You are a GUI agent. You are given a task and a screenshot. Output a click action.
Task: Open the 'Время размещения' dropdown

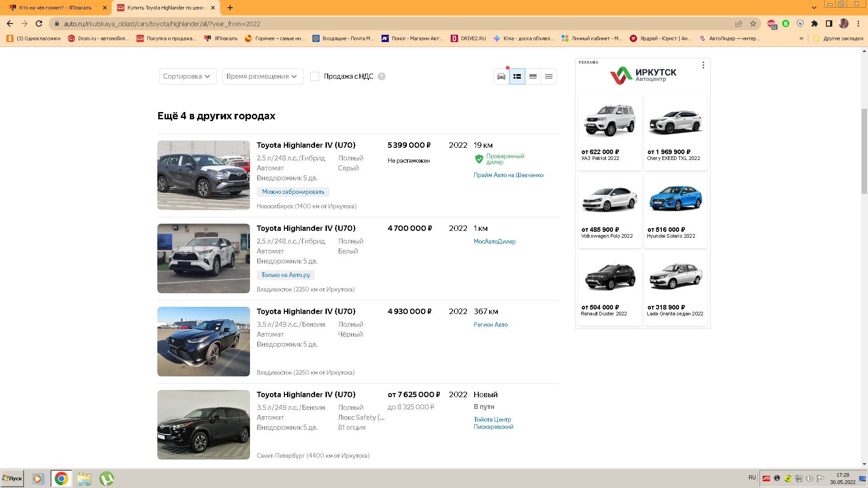[x=262, y=76]
